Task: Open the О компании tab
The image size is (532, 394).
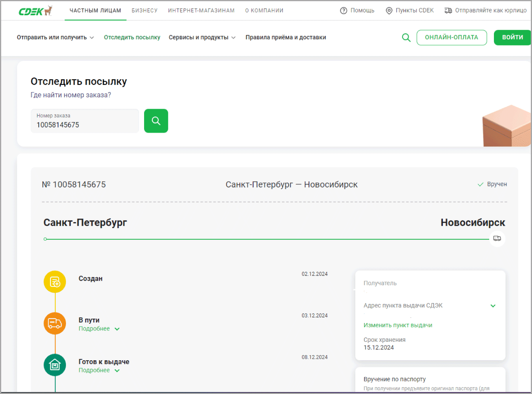Action: tap(264, 11)
